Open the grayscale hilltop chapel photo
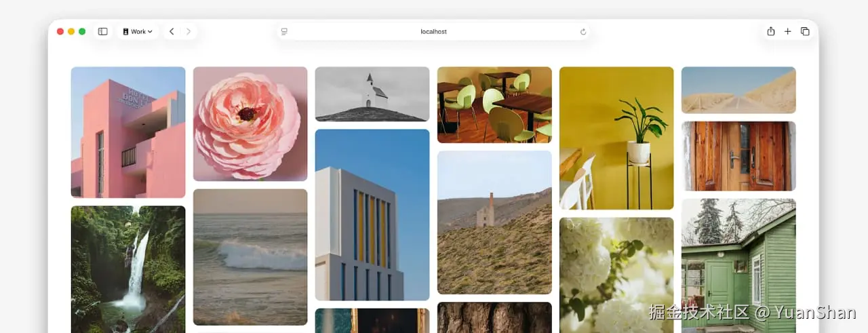The height and width of the screenshot is (333, 868). point(372,94)
